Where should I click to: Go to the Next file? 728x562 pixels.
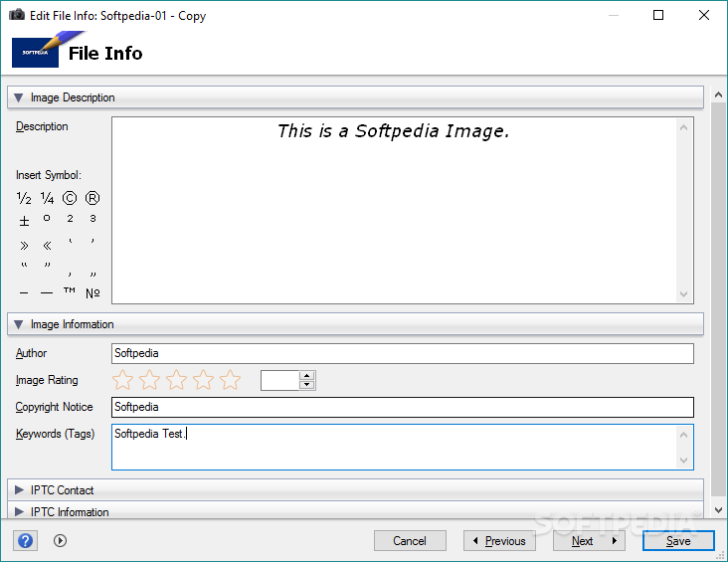(589, 541)
